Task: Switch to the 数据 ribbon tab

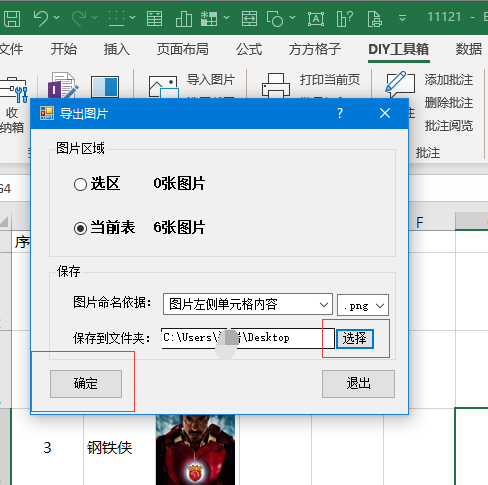Action: click(x=469, y=49)
